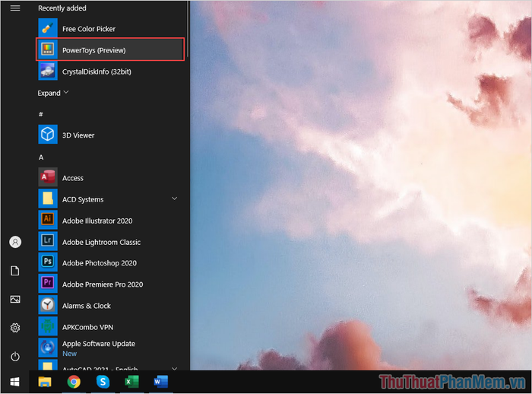The height and width of the screenshot is (394, 532).
Task: Launch PowerToys (Preview) by its label
Action: click(x=94, y=50)
